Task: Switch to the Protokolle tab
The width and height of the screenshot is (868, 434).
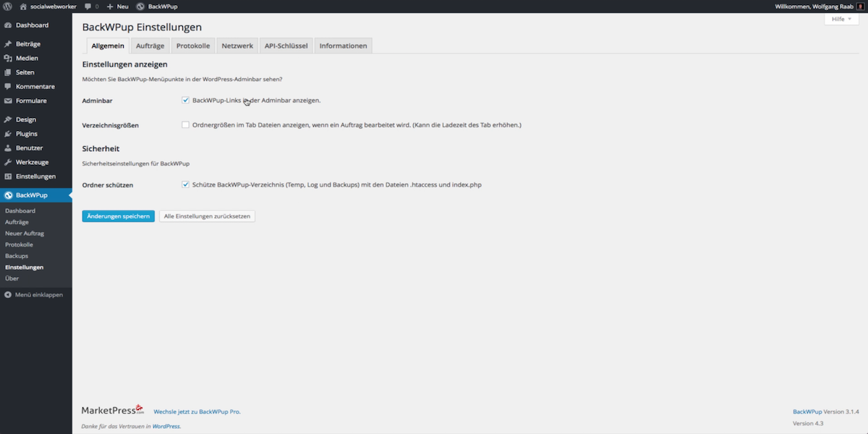Action: point(193,46)
